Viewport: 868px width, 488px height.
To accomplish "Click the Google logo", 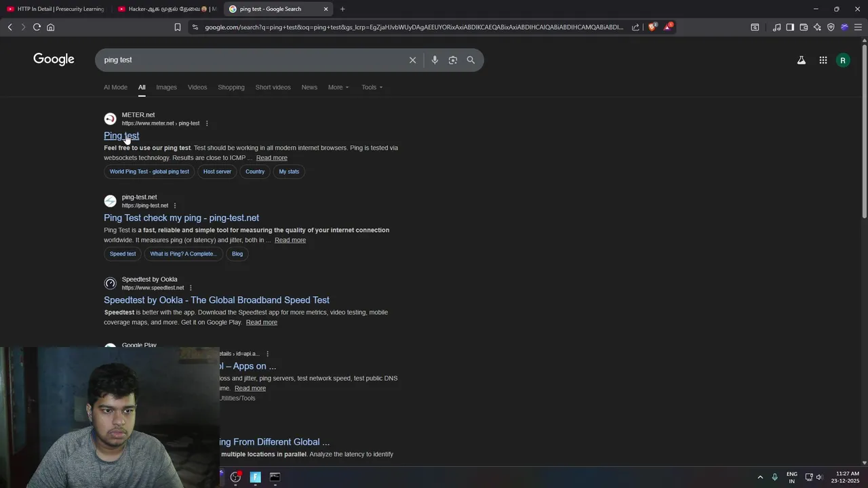I will [54, 60].
